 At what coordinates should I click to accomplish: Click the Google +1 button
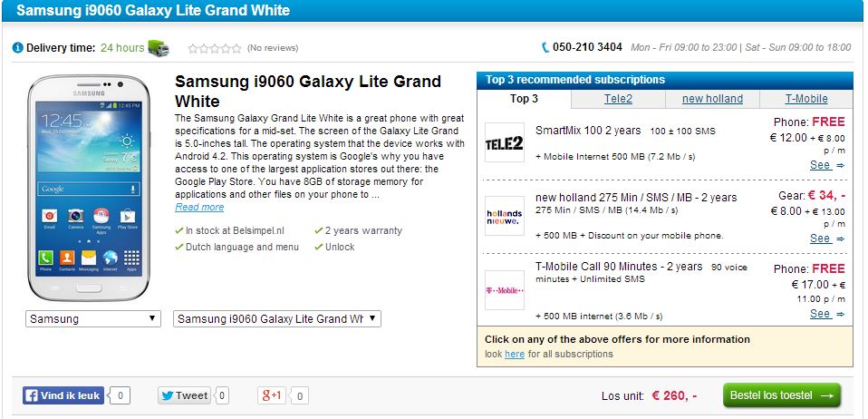click(272, 395)
